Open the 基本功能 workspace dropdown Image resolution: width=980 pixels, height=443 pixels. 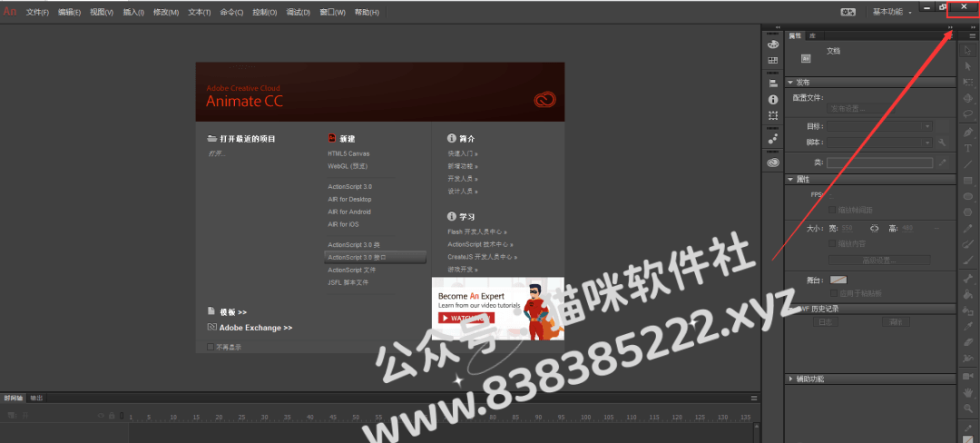892,12
